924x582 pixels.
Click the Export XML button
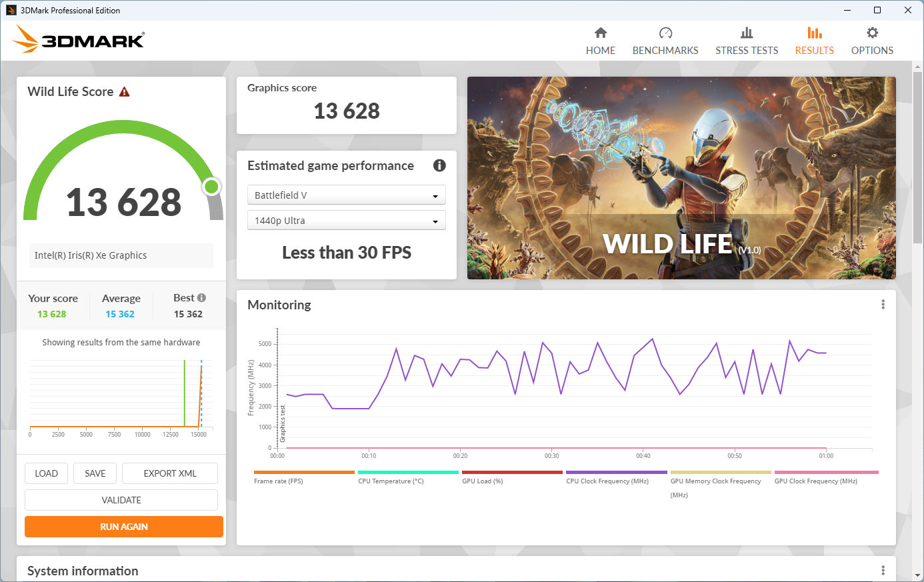click(x=170, y=473)
